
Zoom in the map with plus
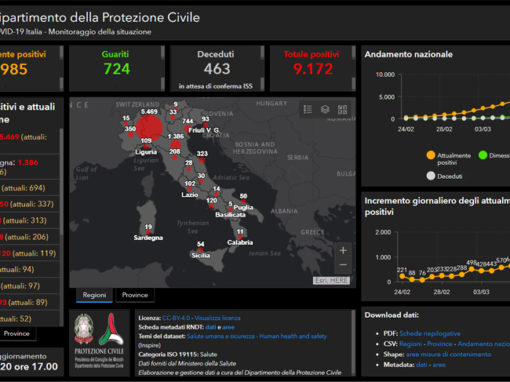(343, 251)
